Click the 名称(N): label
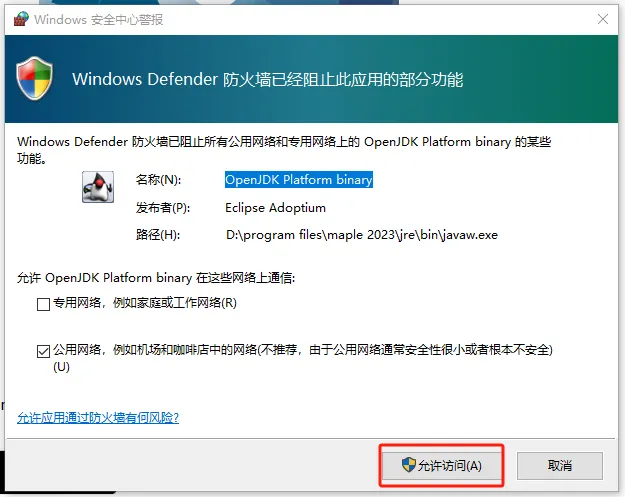Image resolution: width=625 pixels, height=497 pixels. point(158,180)
